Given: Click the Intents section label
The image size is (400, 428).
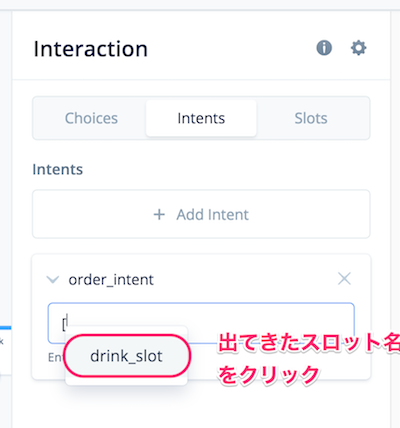Looking at the screenshot, I should [58, 169].
